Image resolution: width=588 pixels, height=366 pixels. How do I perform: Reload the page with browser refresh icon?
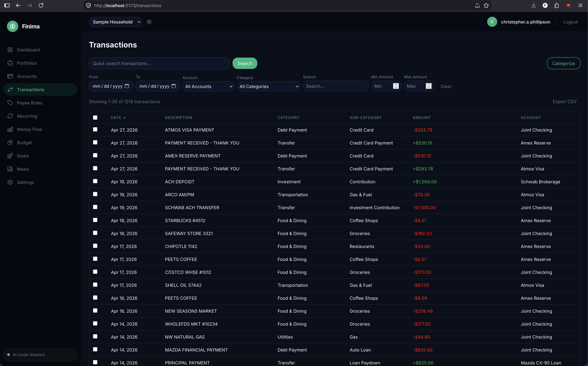pyautogui.click(x=41, y=5)
